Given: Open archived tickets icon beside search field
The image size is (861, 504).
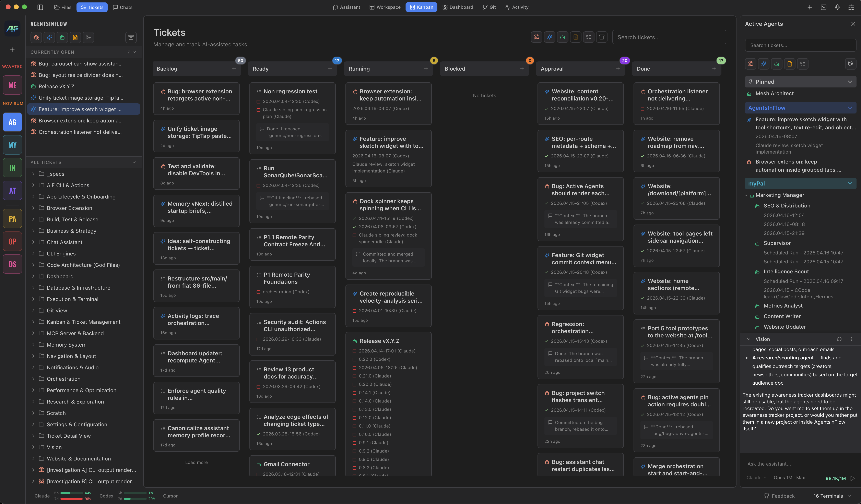Looking at the screenshot, I should [x=602, y=37].
